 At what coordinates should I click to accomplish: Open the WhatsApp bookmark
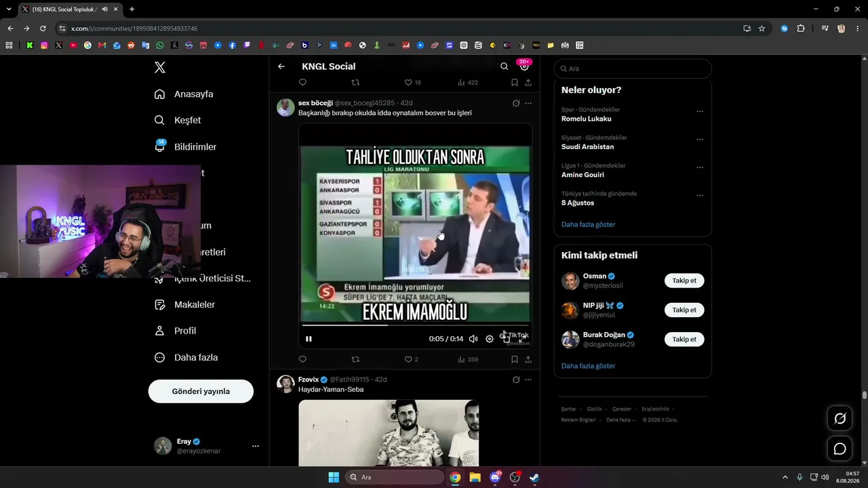click(x=160, y=45)
